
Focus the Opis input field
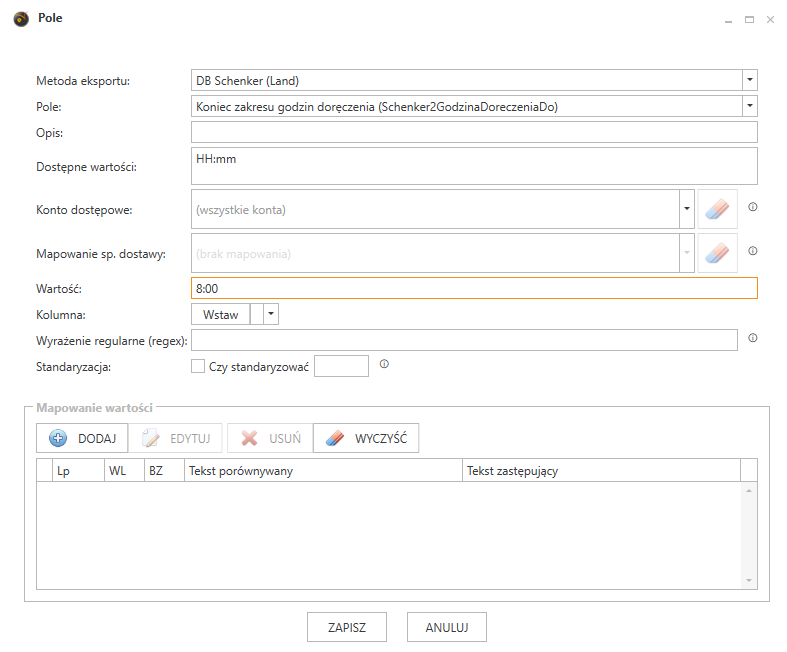(474, 133)
